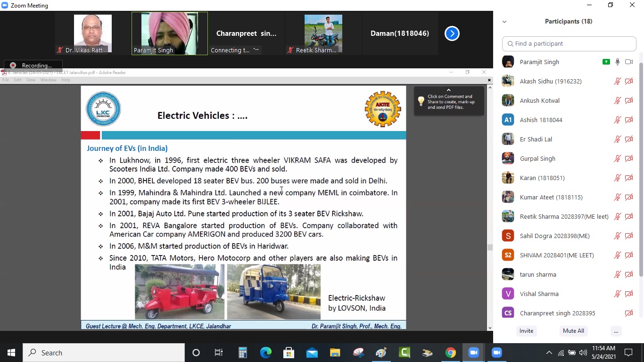Click tarun sharma's muted microphone icon

(x=617, y=274)
